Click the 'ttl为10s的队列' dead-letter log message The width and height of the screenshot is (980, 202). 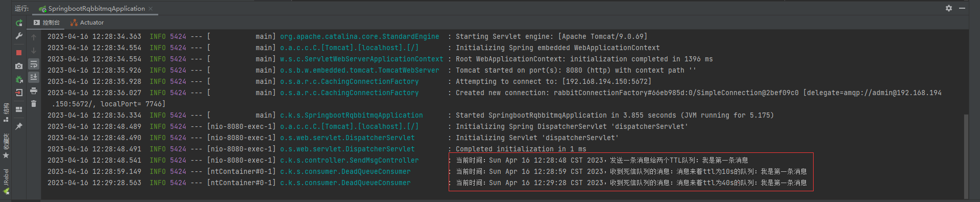point(631,171)
